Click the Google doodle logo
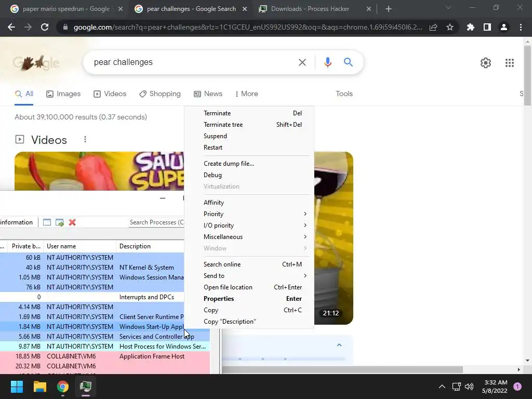Viewport: 532px width, 399px height. coord(36,63)
